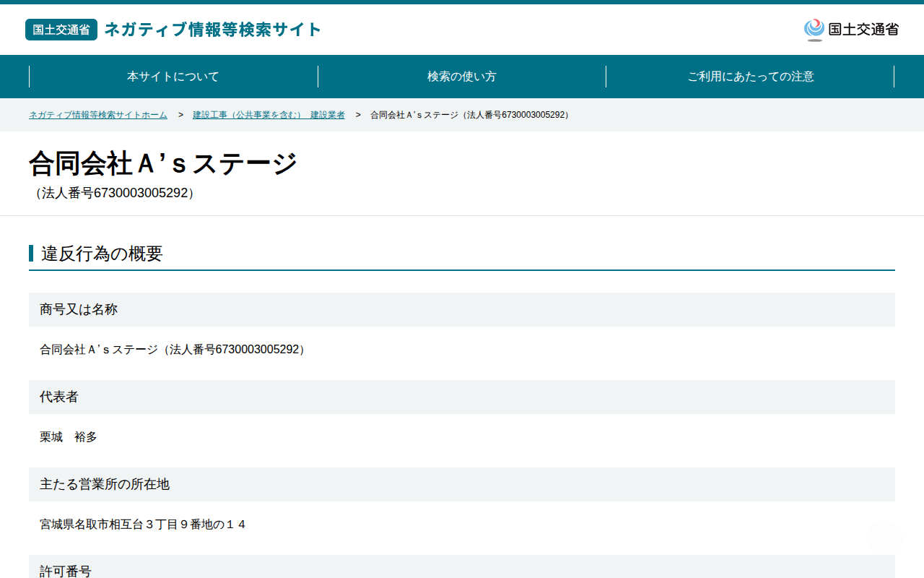This screenshot has width=924, height=578.
Task: Click the faint back-to-top chevron button
Action: point(884,537)
